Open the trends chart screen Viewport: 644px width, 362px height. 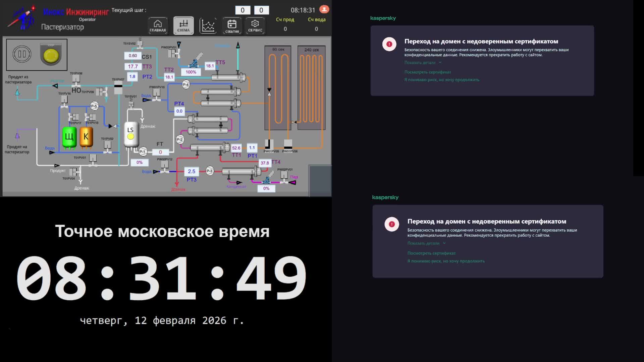[x=208, y=25]
